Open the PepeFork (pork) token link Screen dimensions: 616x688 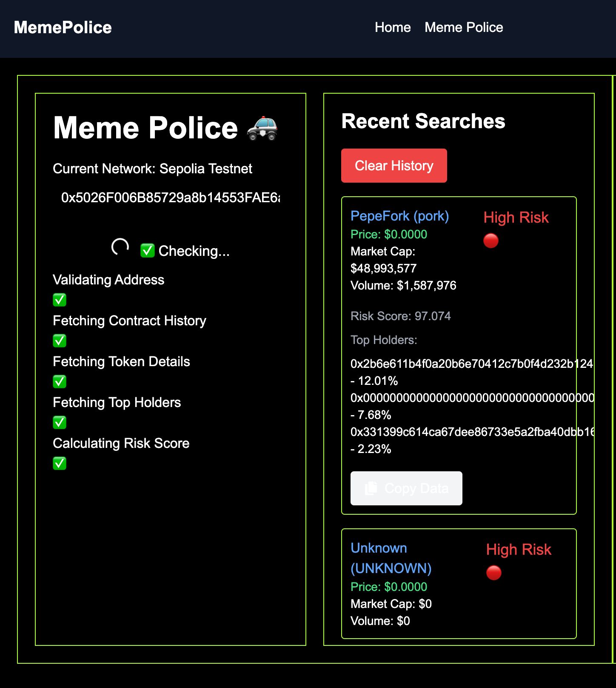(x=400, y=216)
